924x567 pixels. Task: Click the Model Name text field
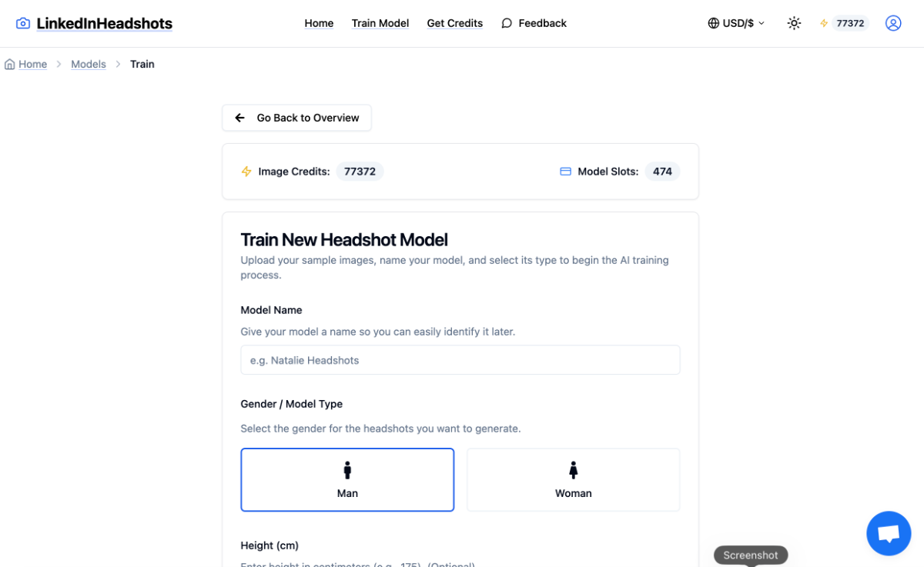(x=460, y=360)
